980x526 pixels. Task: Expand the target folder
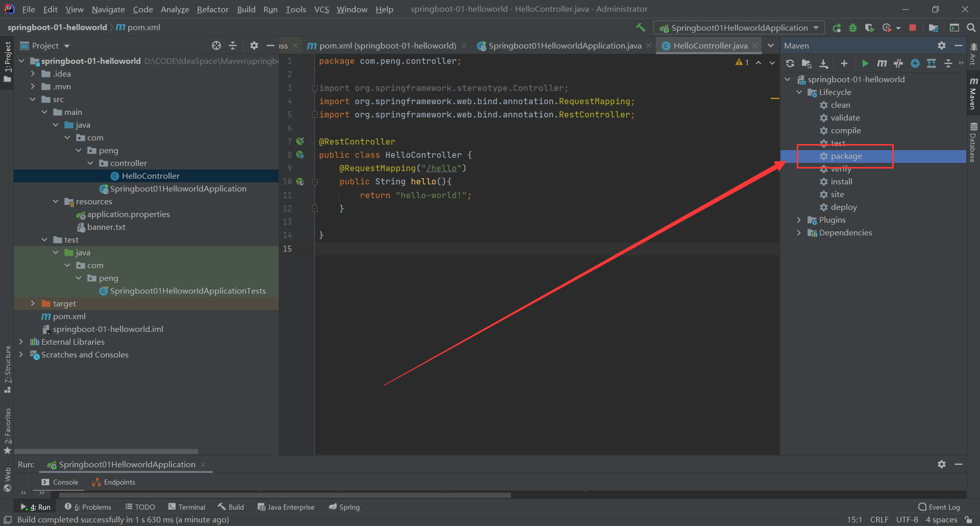pyautogui.click(x=33, y=303)
